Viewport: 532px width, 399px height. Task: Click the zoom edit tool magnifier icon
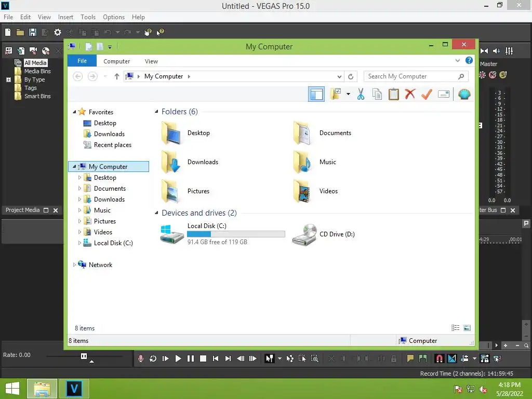click(x=314, y=358)
